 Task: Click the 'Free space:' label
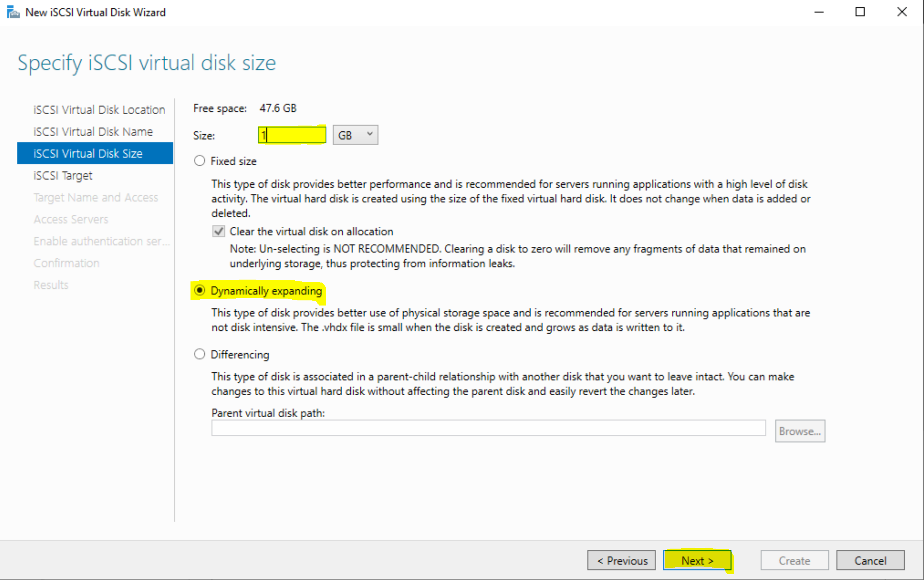(x=220, y=108)
